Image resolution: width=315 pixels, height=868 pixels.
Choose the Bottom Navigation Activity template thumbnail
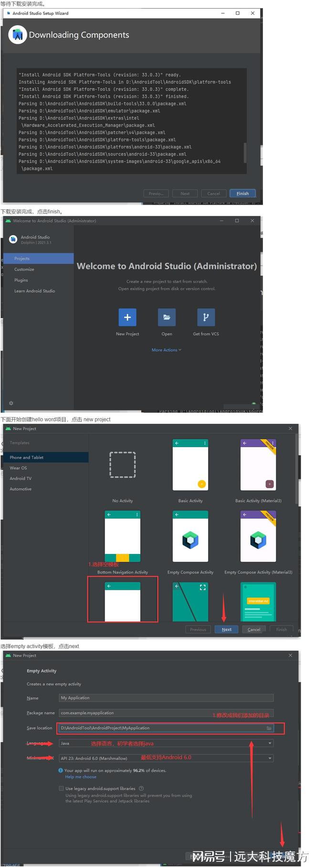pos(123,536)
